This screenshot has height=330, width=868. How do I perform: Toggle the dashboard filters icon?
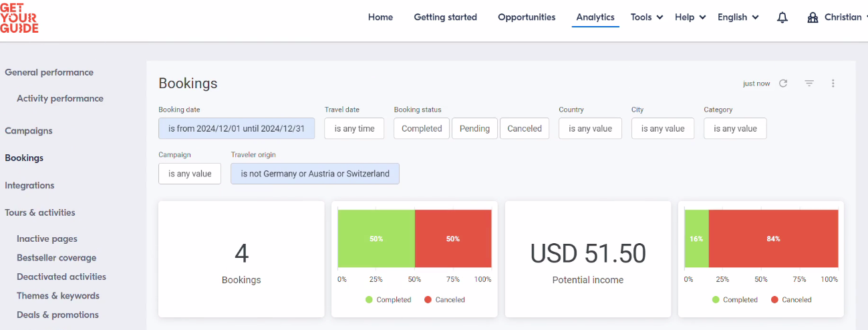[809, 84]
